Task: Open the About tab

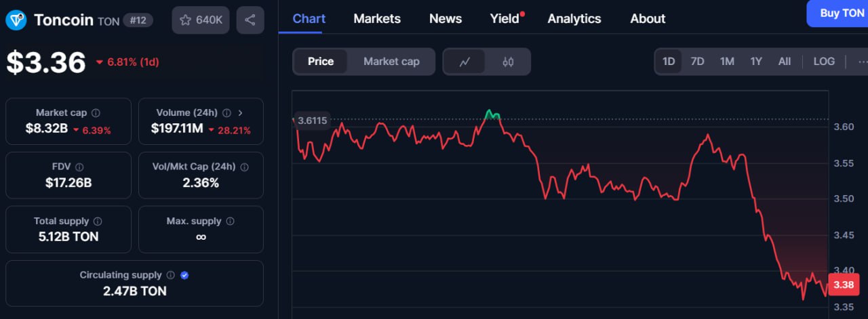Action: coord(648,19)
